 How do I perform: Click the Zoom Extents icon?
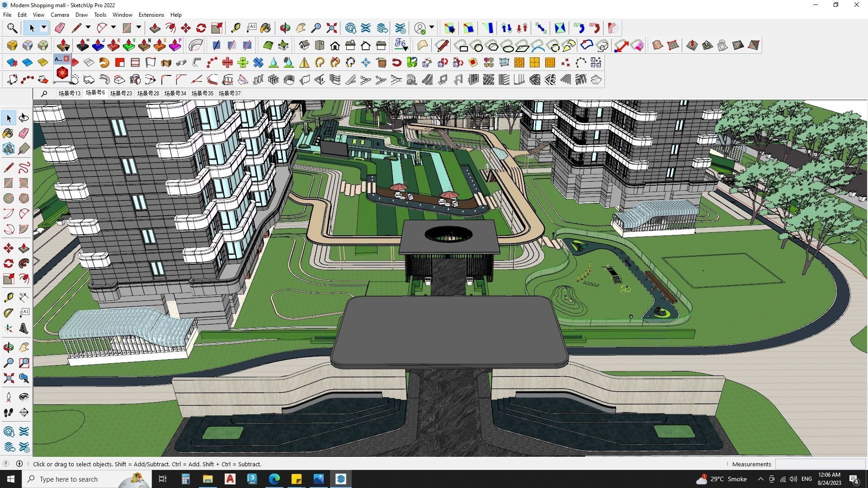[8, 379]
